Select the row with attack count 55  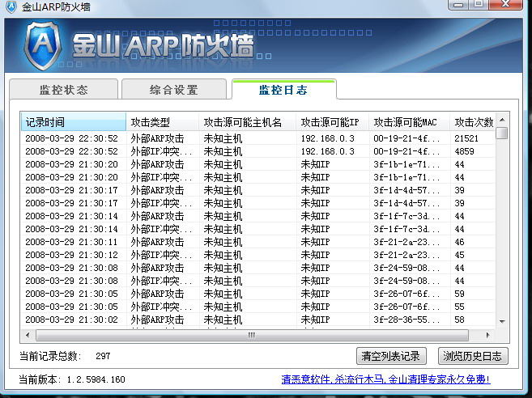[x=258, y=307]
